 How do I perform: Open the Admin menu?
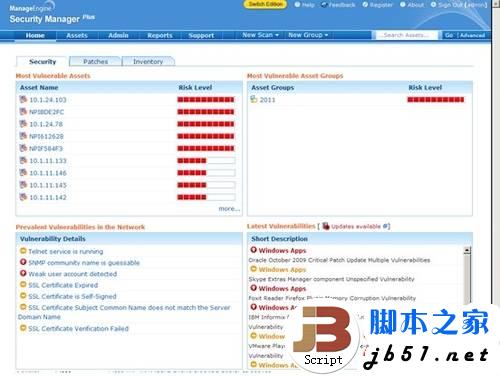point(118,35)
